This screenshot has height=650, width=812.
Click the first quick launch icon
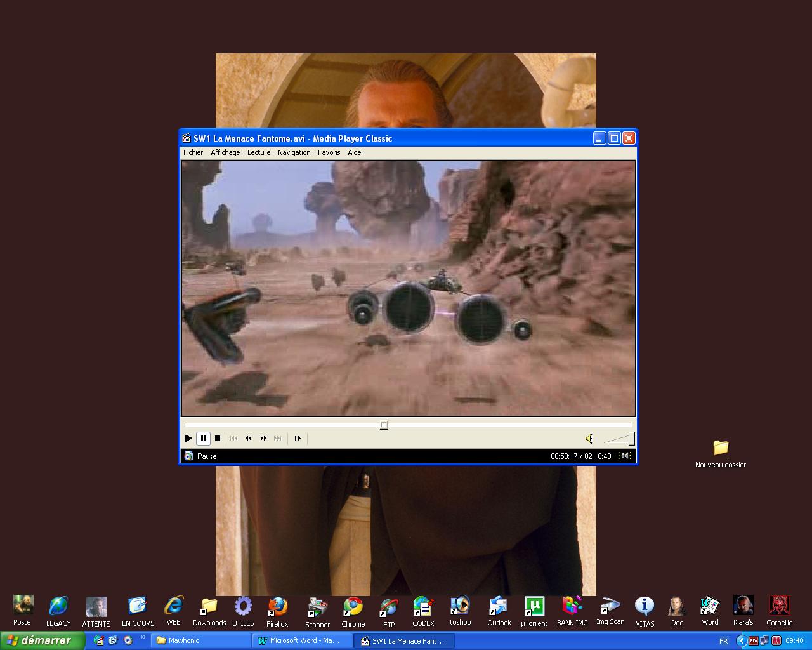coord(98,640)
